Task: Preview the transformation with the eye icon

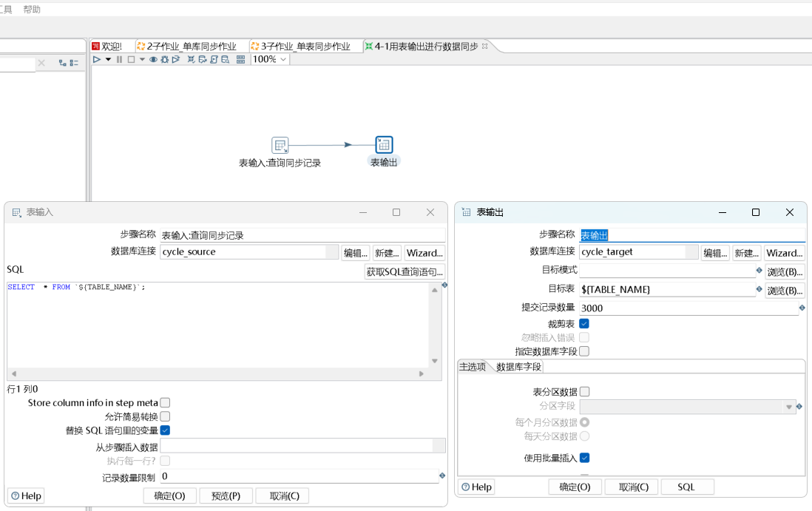Action: pos(153,60)
